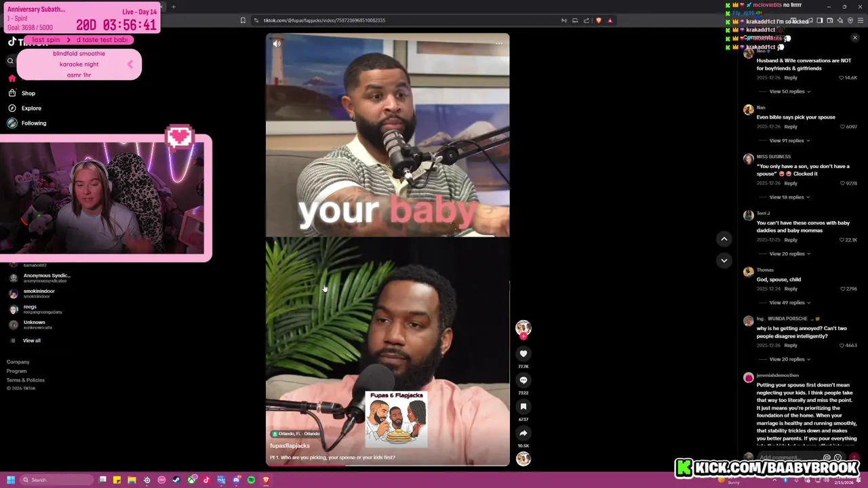Image resolution: width=868 pixels, height=488 pixels.
Task: Expand 'View 50 replies' under Neo's comment
Action: [x=789, y=91]
